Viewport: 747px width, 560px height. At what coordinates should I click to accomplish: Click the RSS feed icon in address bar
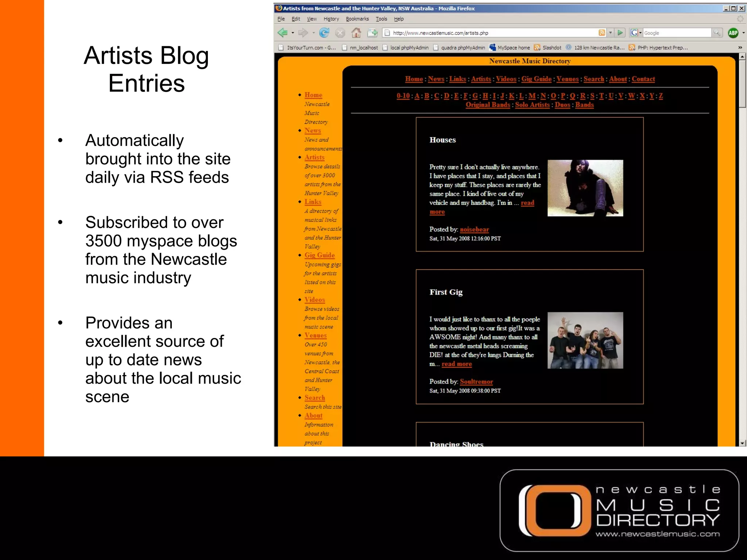602,33
